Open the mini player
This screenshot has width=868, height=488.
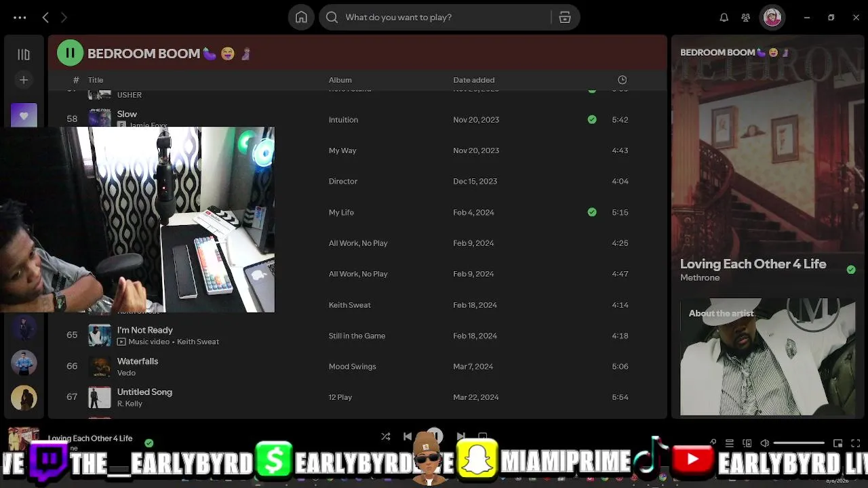[x=838, y=443]
